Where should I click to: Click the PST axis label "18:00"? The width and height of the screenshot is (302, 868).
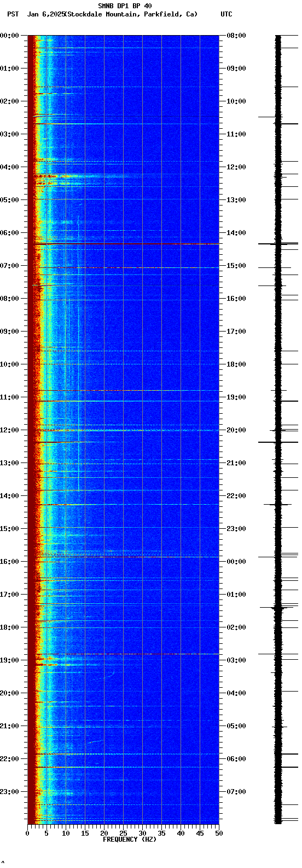pos(9,627)
